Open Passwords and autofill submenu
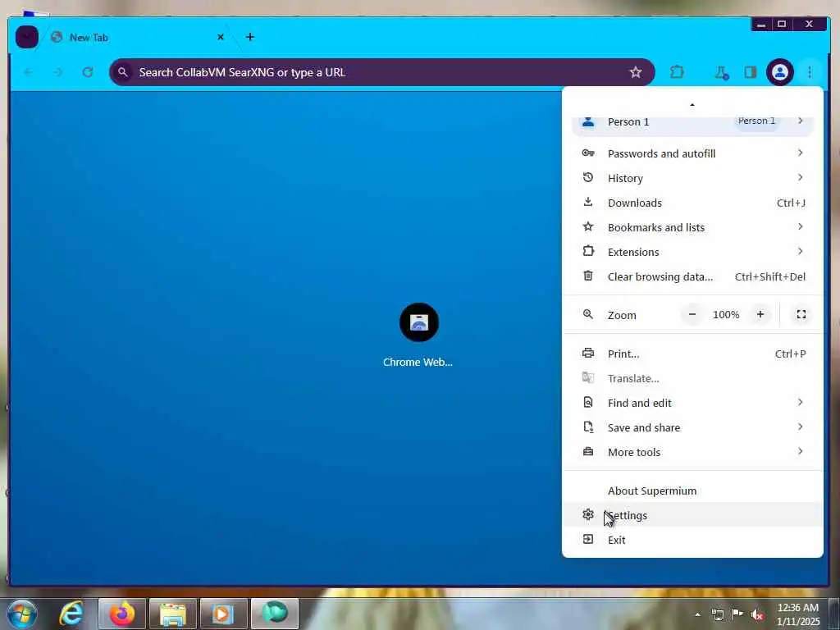 (692, 153)
